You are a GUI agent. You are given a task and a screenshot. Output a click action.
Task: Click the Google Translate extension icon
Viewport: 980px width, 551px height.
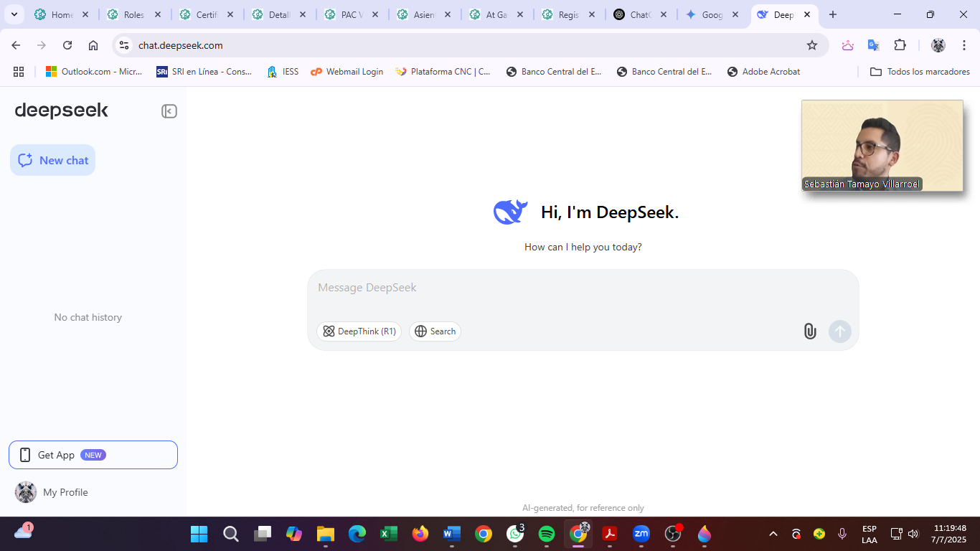pyautogui.click(x=873, y=45)
